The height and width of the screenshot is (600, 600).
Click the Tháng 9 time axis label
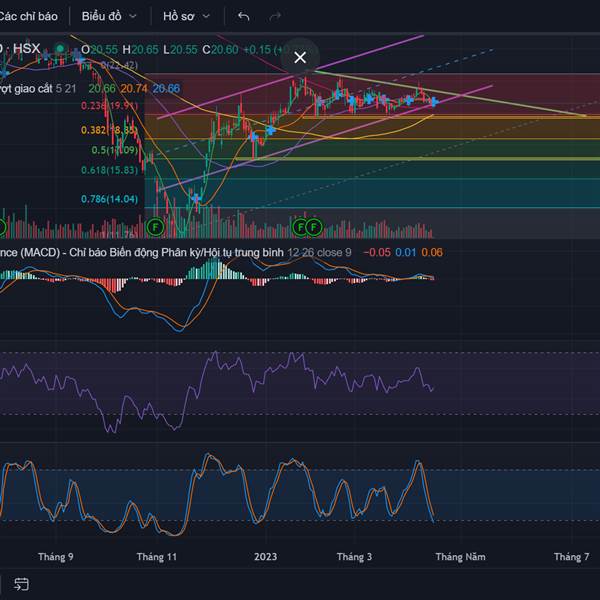coord(56,557)
